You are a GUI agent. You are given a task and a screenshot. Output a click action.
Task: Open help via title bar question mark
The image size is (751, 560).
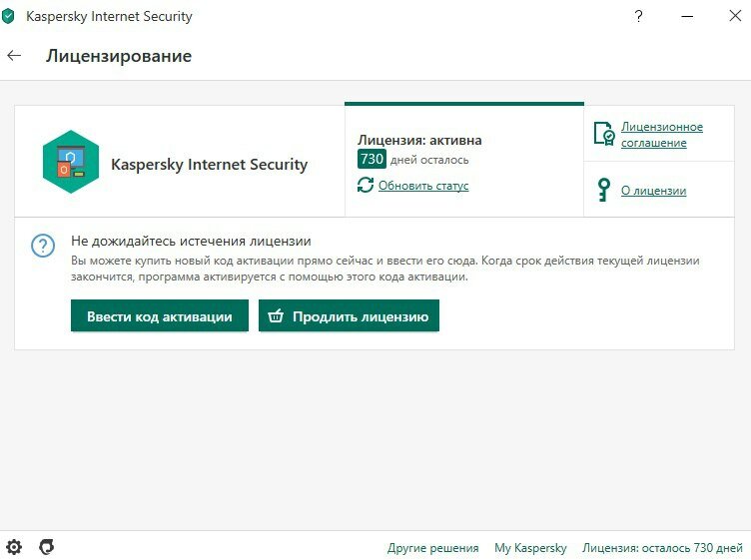click(638, 16)
